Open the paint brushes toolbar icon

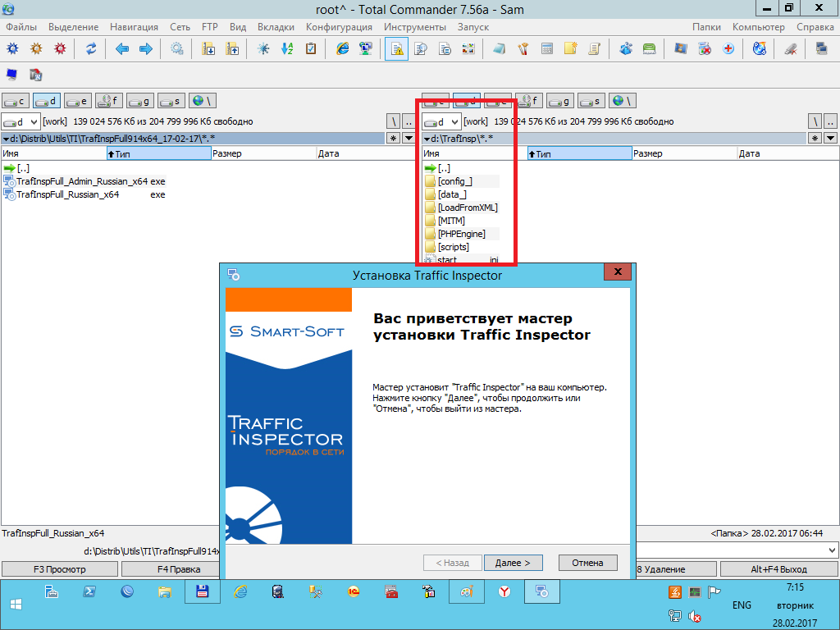tap(523, 48)
